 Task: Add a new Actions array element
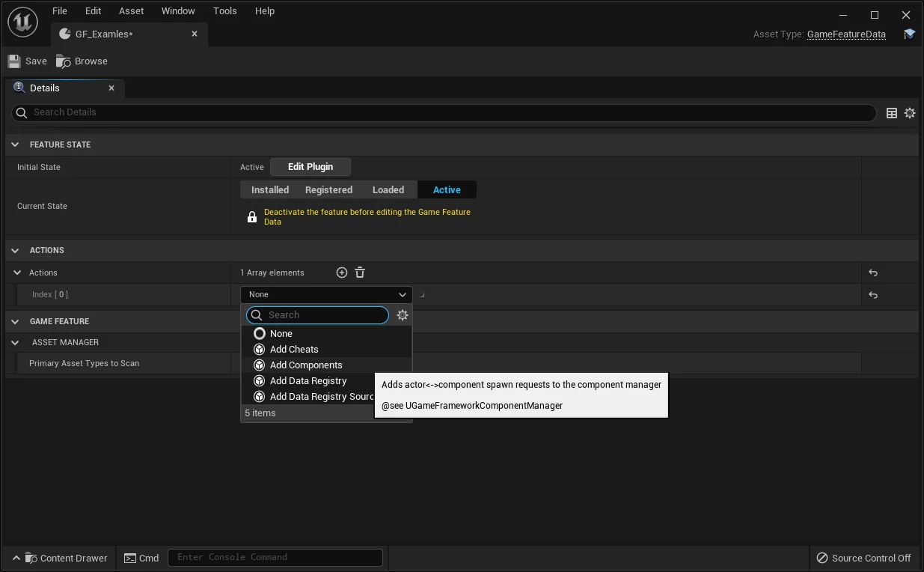point(342,273)
